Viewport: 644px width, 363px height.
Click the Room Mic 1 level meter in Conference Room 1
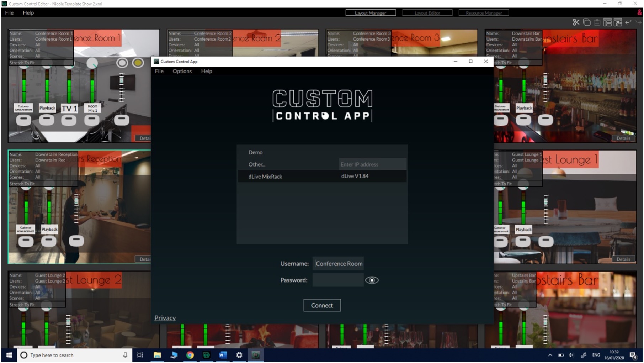point(92,85)
